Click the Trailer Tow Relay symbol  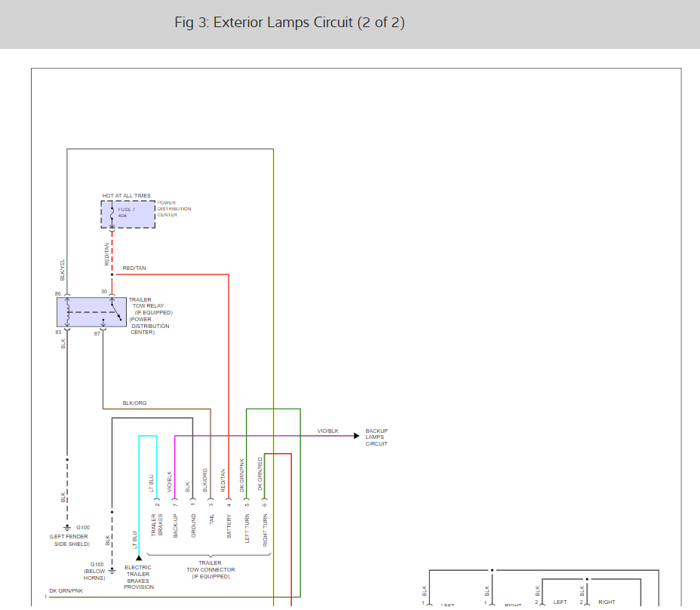[x=91, y=312]
